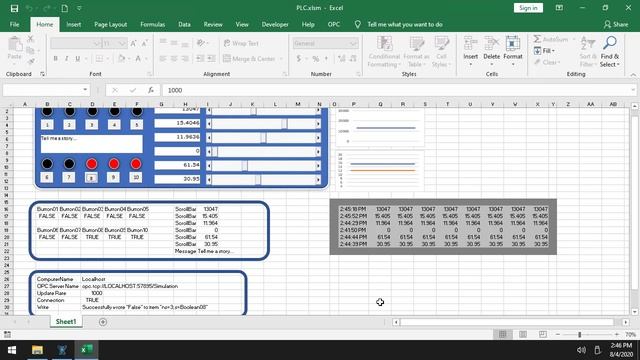Screen dimensions: 640x360
Task: Switch to Normal view icon
Action: (x=503, y=334)
